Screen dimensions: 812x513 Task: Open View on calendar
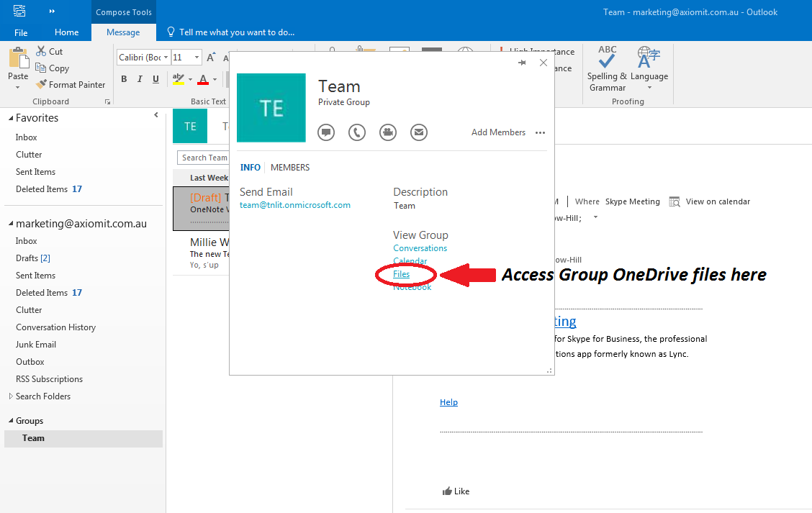pyautogui.click(x=710, y=202)
